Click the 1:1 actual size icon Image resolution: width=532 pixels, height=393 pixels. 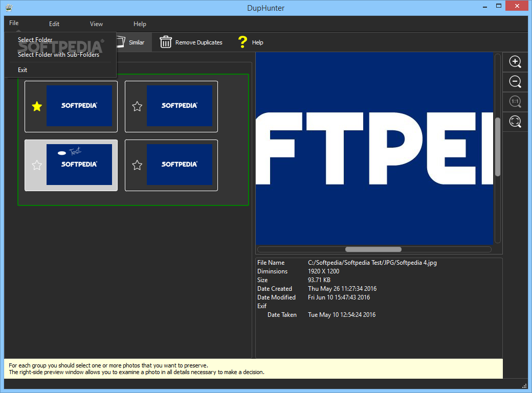(515, 102)
